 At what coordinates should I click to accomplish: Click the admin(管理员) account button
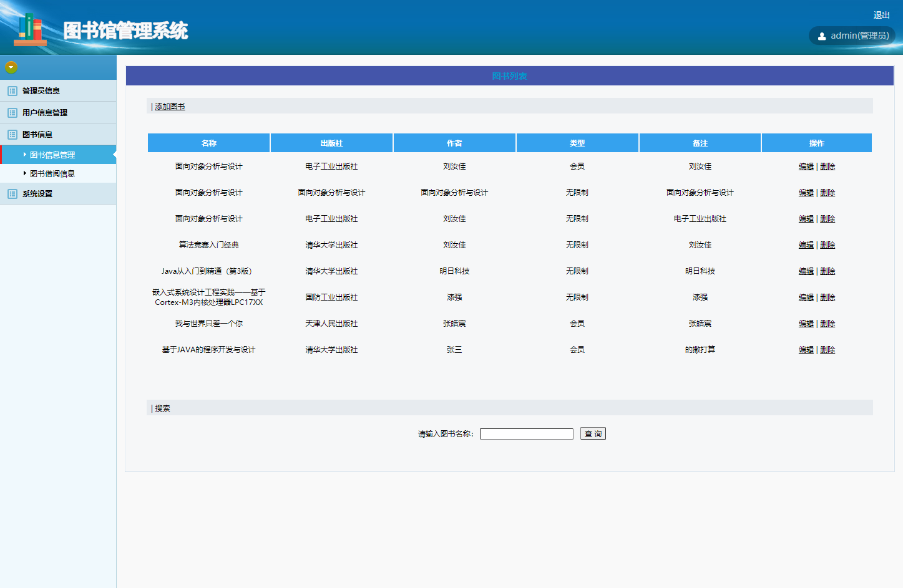pos(852,36)
